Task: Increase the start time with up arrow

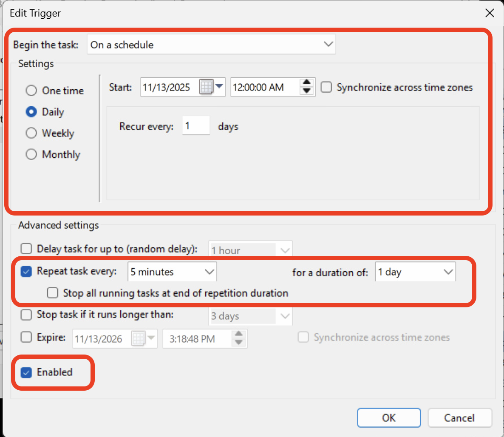Action: click(306, 82)
